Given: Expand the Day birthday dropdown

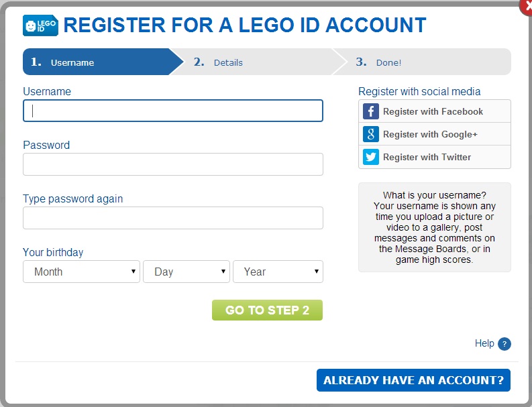Looking at the screenshot, I should 187,272.
